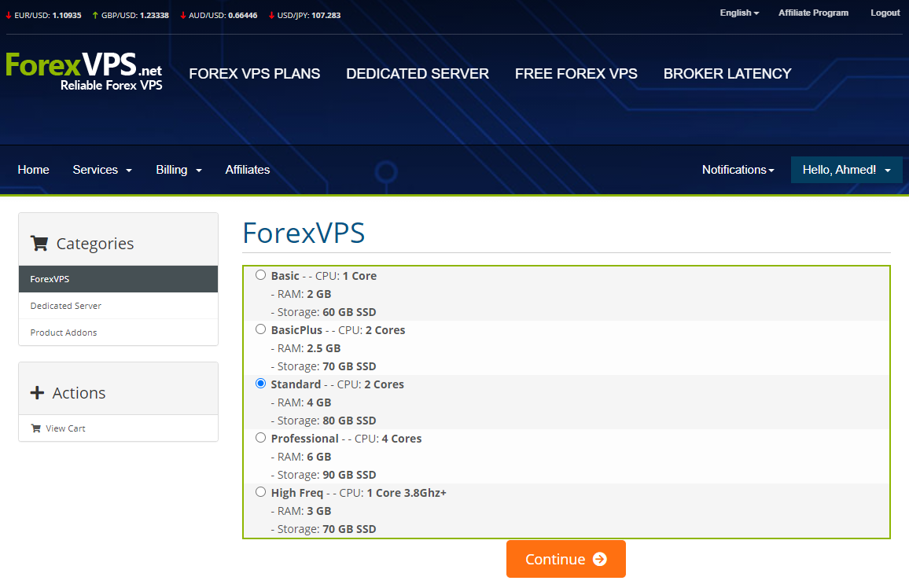The width and height of the screenshot is (909, 588).
Task: Select the Standard plan radio button
Action: coord(261,384)
